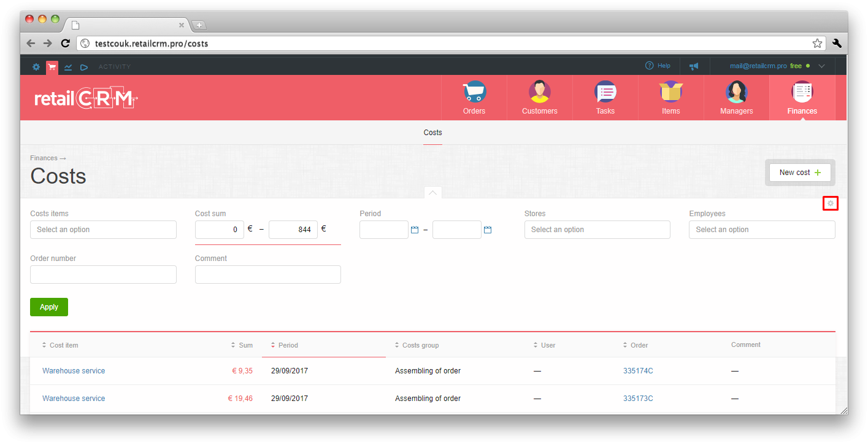Click the New cost button
Screen dimensions: 868x444
[800, 173]
